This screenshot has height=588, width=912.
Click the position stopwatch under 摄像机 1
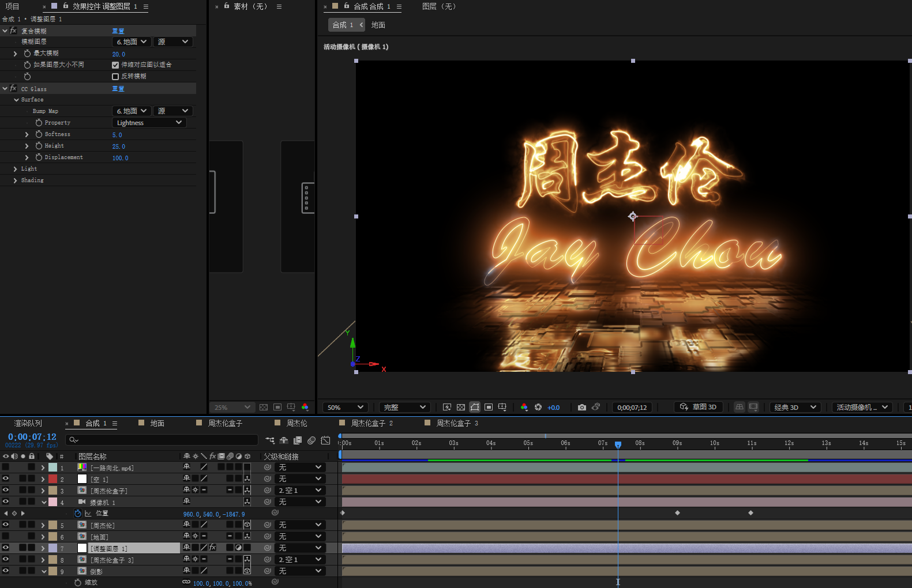click(x=78, y=513)
